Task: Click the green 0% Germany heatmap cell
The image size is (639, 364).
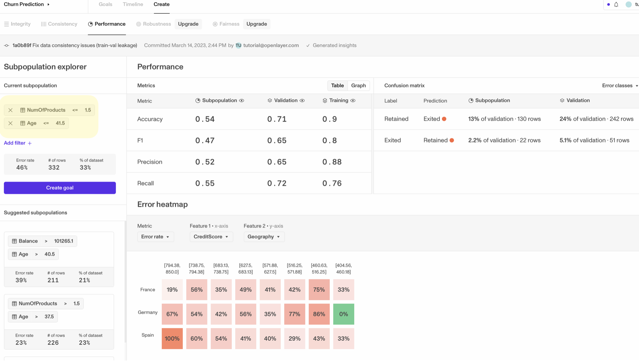Action: pyautogui.click(x=343, y=314)
